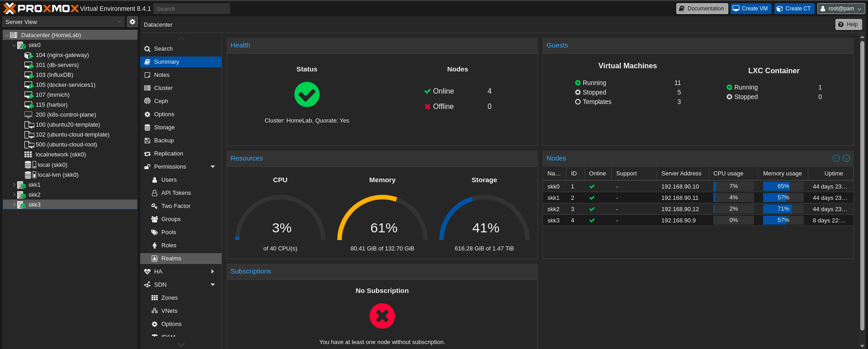Click the Proxmox logo icon
Image resolution: width=868 pixels, height=349 pixels.
click(x=9, y=9)
